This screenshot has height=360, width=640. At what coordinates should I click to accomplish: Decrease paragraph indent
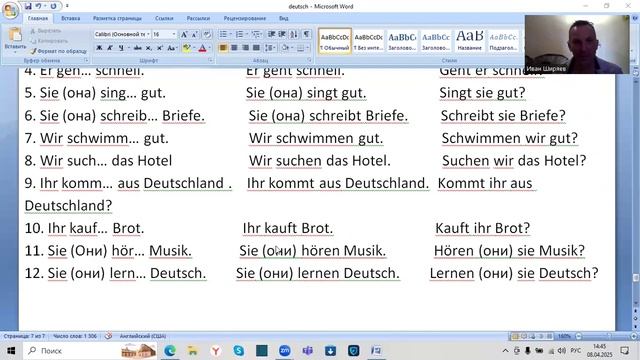[271, 34]
